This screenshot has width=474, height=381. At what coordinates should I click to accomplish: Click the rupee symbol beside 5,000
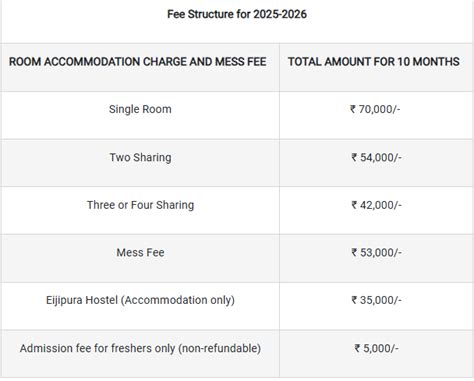(x=357, y=348)
